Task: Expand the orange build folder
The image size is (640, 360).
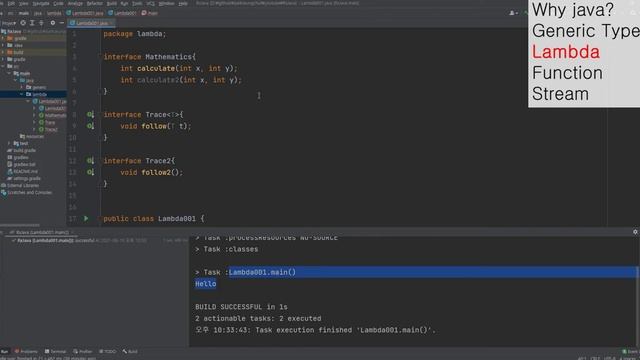Action: (3, 52)
